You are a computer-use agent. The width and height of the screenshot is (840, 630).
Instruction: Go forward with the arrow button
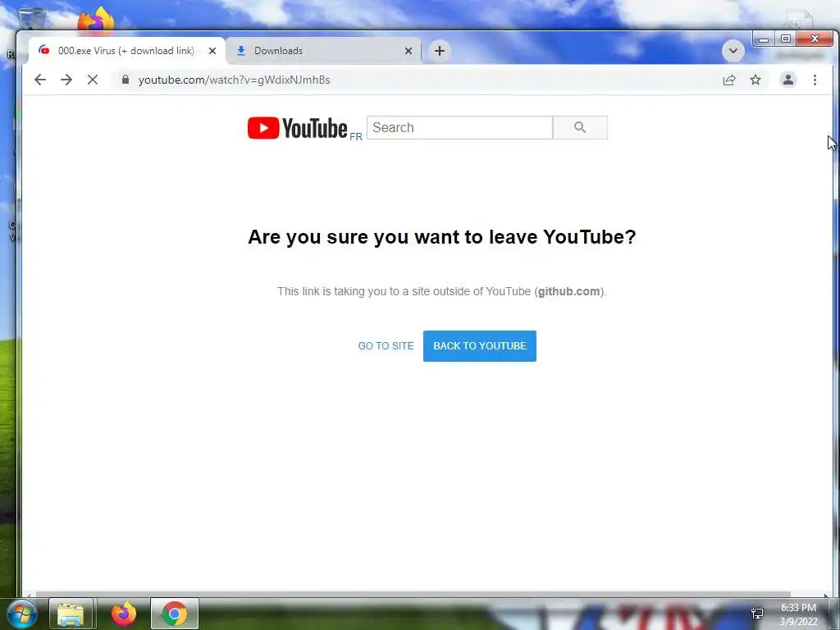click(66, 80)
